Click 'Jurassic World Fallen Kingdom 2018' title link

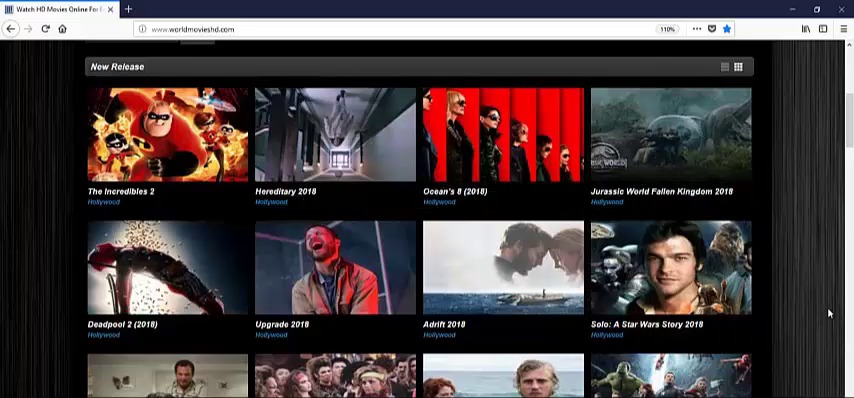pos(662,192)
